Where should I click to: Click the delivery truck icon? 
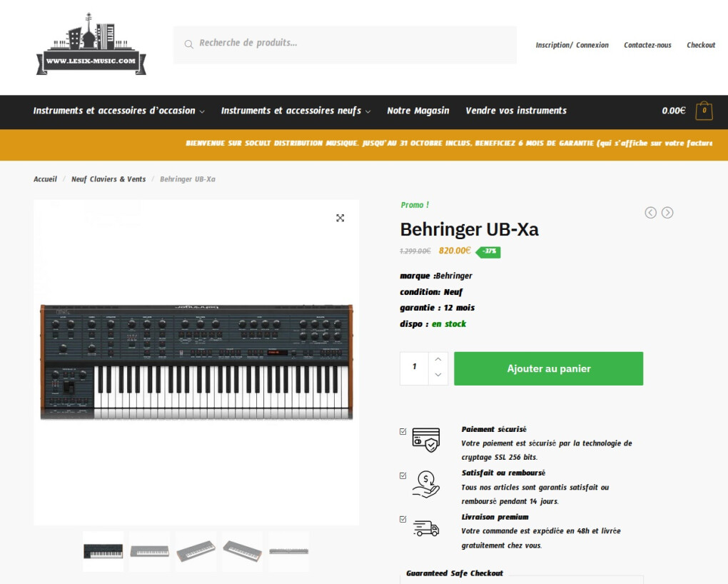coord(426,528)
